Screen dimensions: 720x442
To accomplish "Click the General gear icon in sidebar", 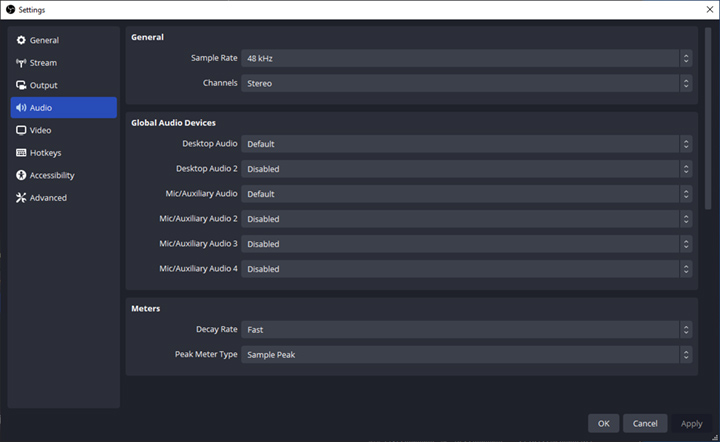I will click(21, 40).
